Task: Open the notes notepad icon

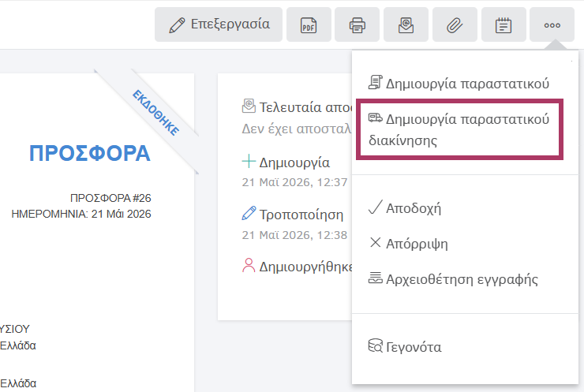Action: [504, 24]
